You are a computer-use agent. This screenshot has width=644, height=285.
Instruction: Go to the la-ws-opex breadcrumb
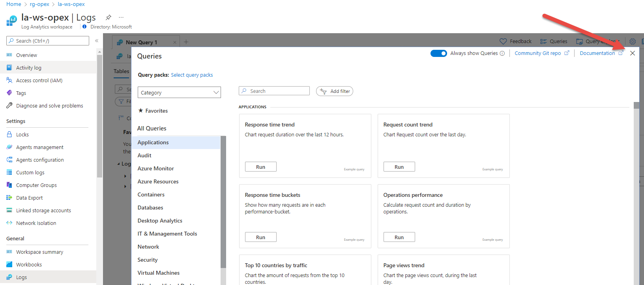pyautogui.click(x=71, y=4)
